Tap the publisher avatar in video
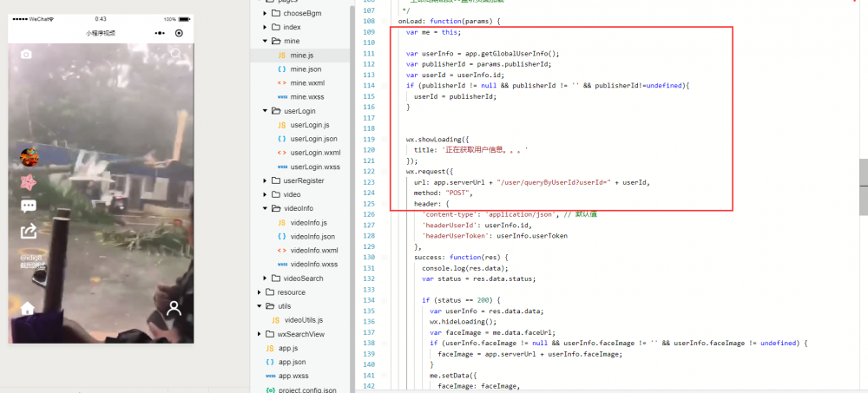Image resolution: width=868 pixels, height=393 pixels. (30, 157)
